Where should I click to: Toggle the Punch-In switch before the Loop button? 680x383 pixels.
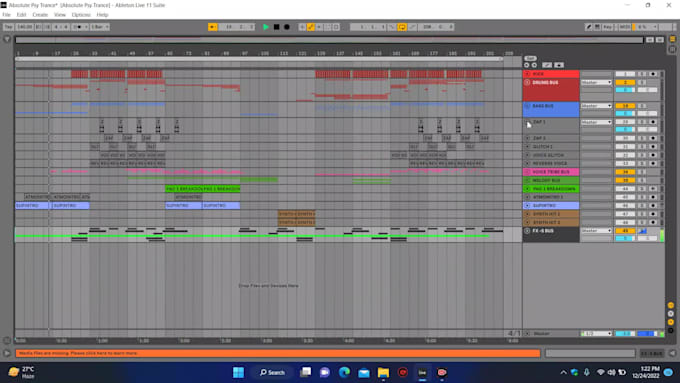point(392,27)
